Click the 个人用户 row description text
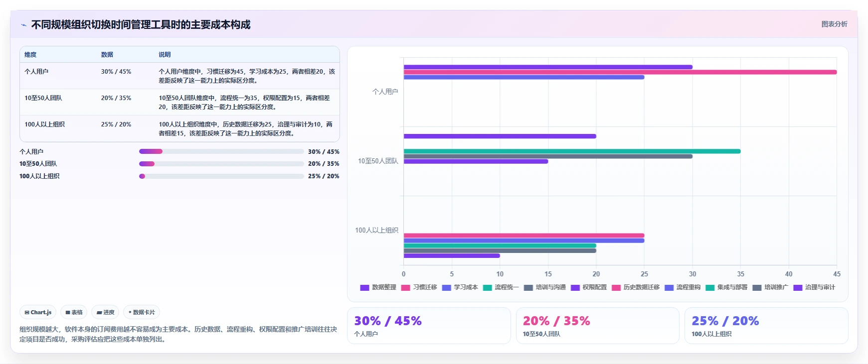 point(247,76)
